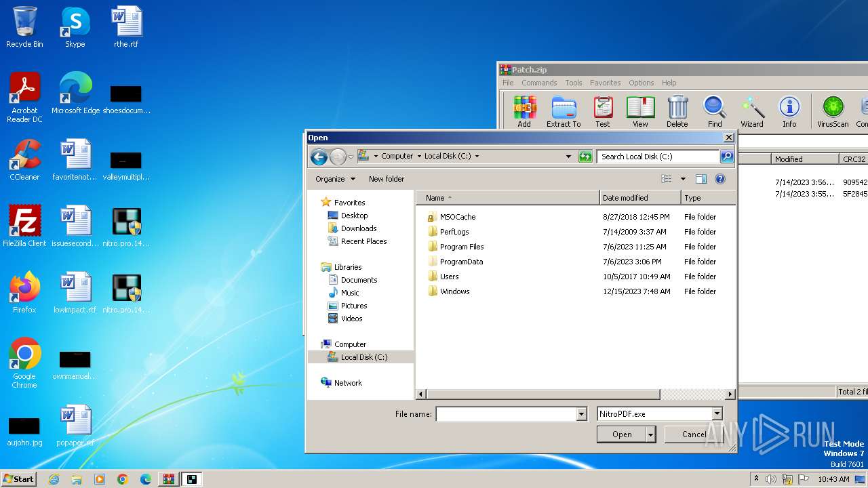Click the Add icon in WinRAR toolbar
This screenshot has width=868, height=488.
524,111
